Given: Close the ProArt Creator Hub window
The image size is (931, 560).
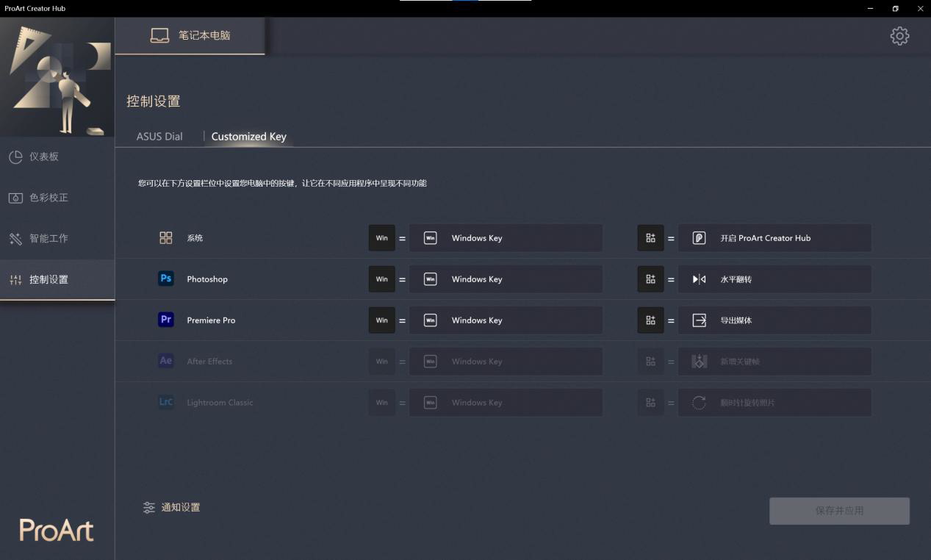Looking at the screenshot, I should pos(920,9).
